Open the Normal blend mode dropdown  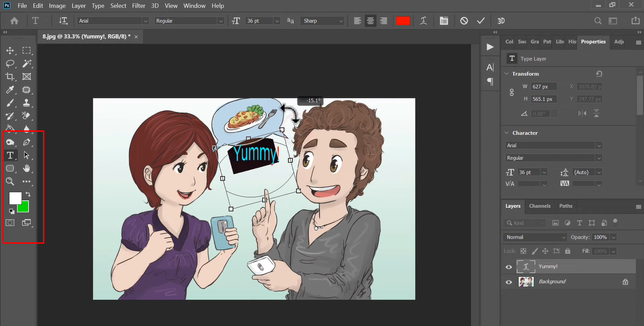(535, 237)
